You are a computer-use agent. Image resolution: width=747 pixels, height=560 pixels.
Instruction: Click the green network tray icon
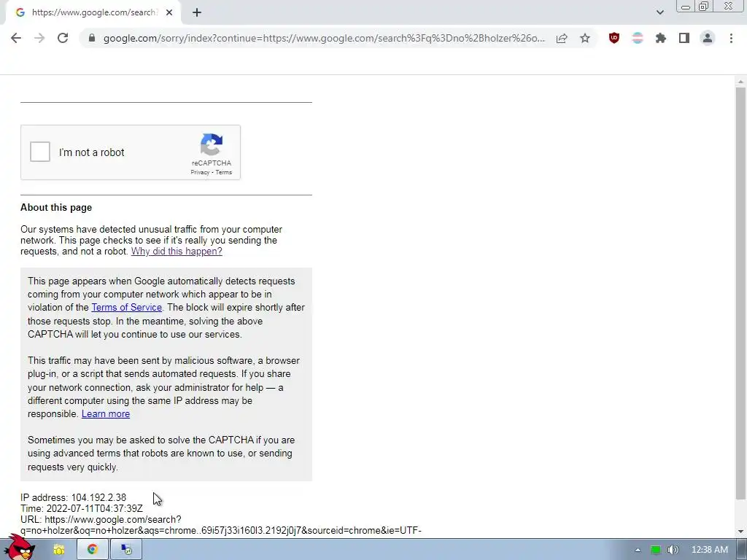(x=656, y=550)
